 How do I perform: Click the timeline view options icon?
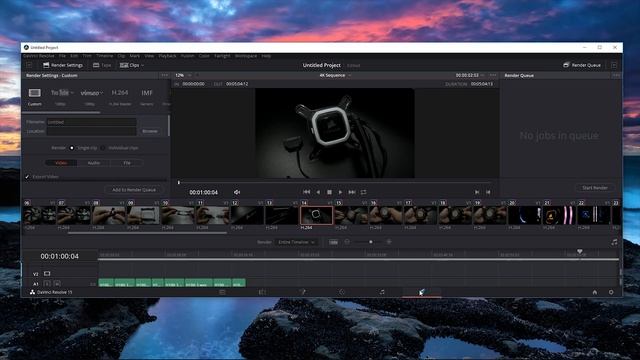(x=333, y=242)
